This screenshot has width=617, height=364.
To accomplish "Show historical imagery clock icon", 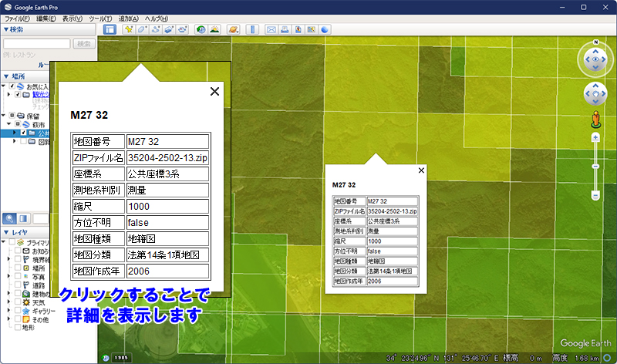I will pos(201,29).
